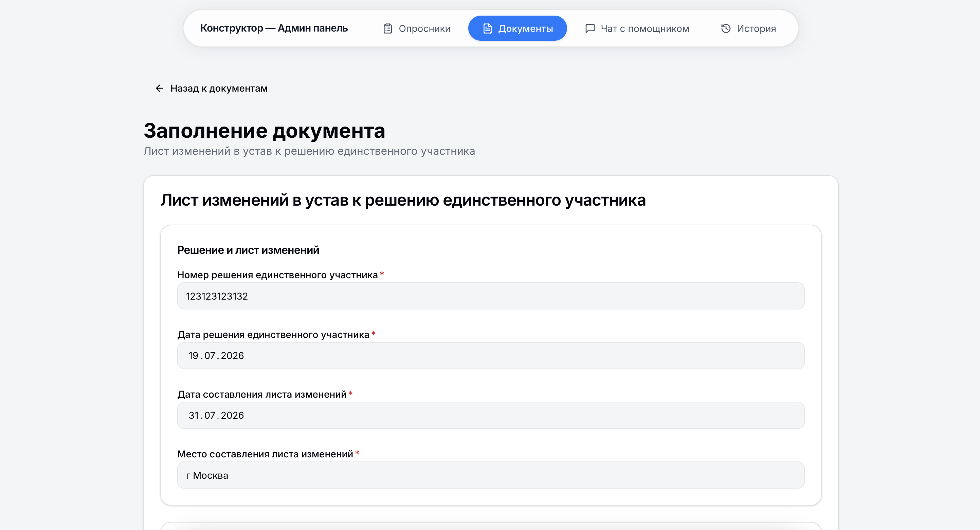Switch to the Документы tab
This screenshot has width=980, height=530.
518,29
